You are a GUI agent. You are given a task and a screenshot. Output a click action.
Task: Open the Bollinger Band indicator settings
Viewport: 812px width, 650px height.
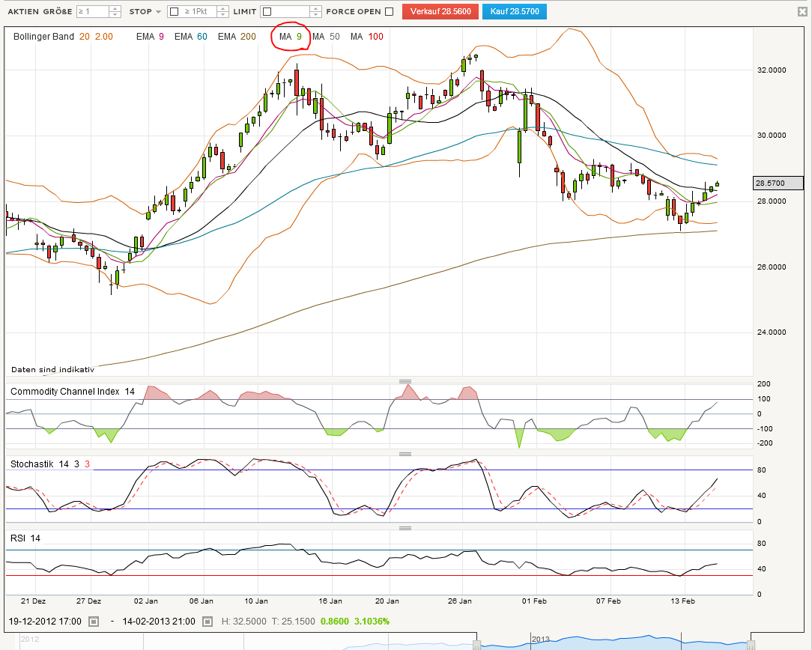63,36
